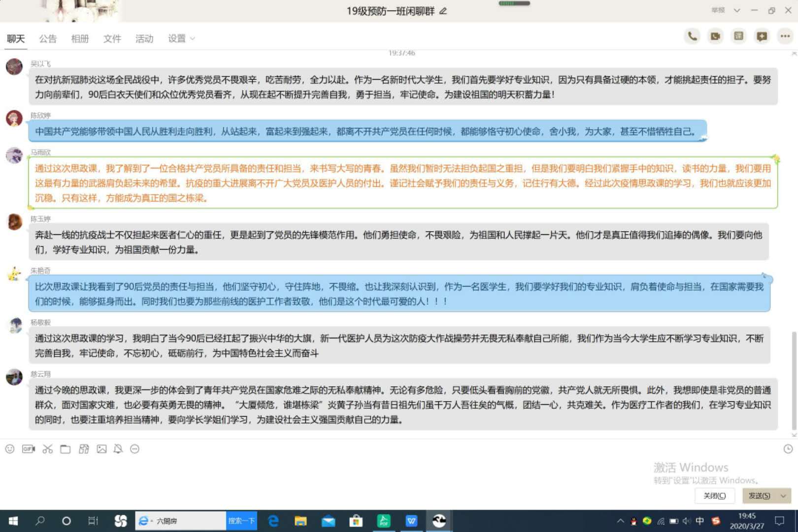Click 杨敏毅's avatar
The width and height of the screenshot is (798, 532).
pyautogui.click(x=14, y=325)
